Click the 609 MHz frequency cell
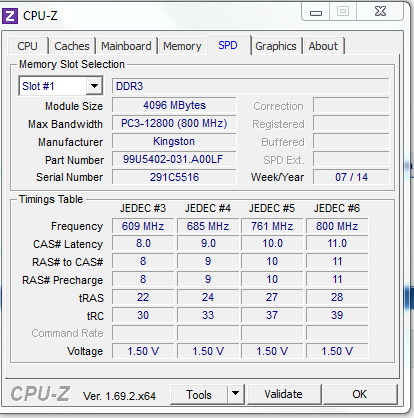Viewport: 414px width, 418px height. [143, 226]
